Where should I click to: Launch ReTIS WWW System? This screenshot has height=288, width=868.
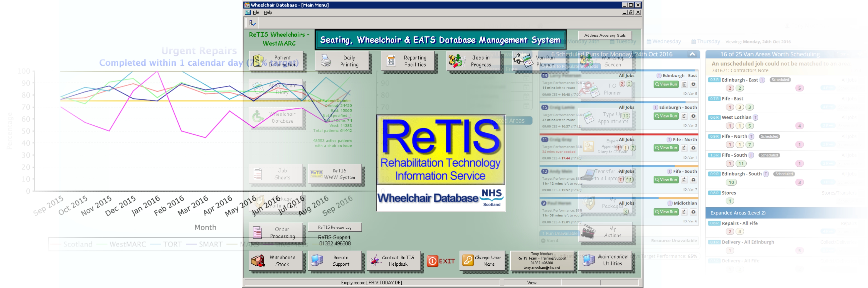pos(335,174)
